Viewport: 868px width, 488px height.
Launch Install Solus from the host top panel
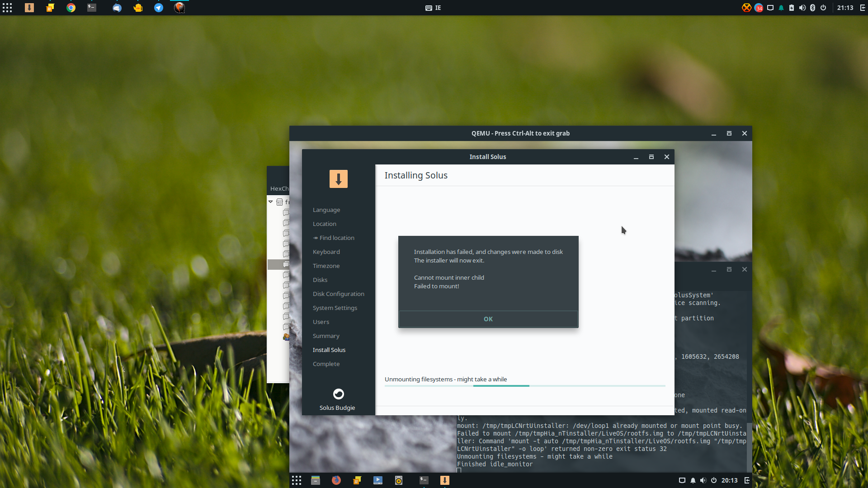tap(29, 8)
